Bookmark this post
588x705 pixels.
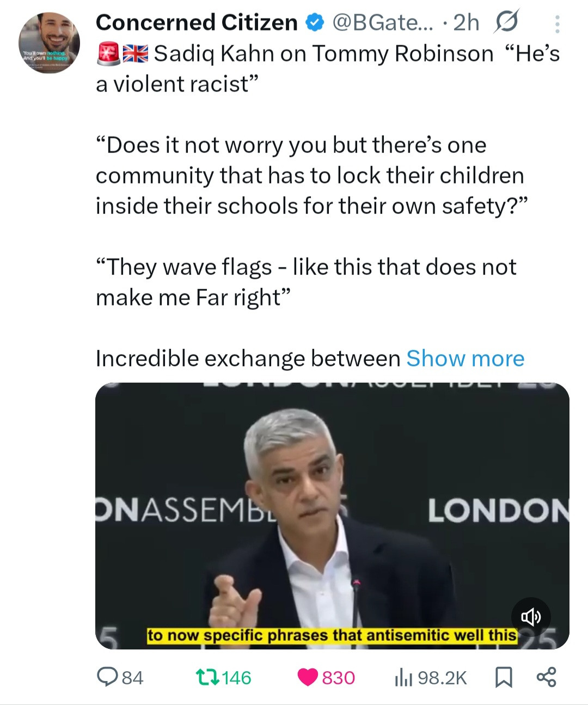pos(503,677)
